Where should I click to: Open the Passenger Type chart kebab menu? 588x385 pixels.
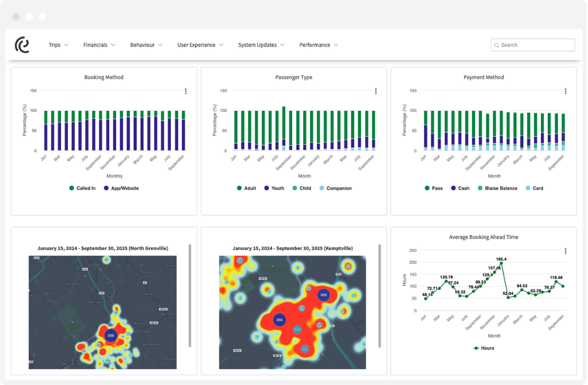click(x=375, y=90)
